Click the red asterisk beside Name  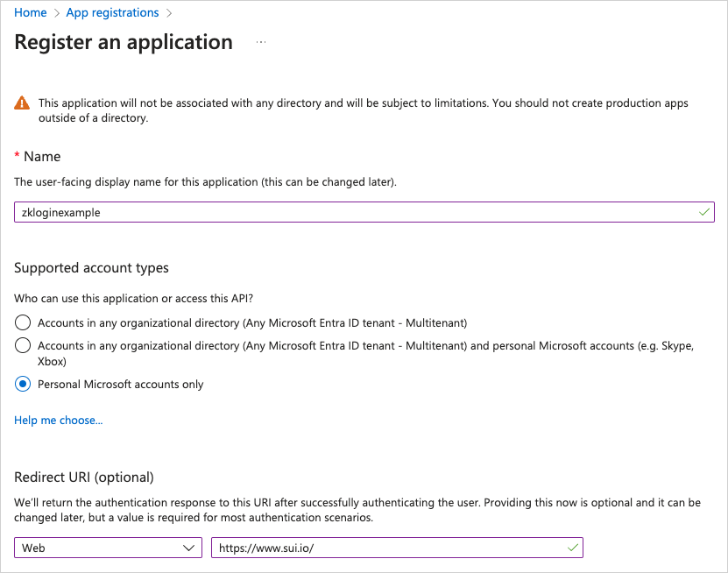click(x=17, y=156)
